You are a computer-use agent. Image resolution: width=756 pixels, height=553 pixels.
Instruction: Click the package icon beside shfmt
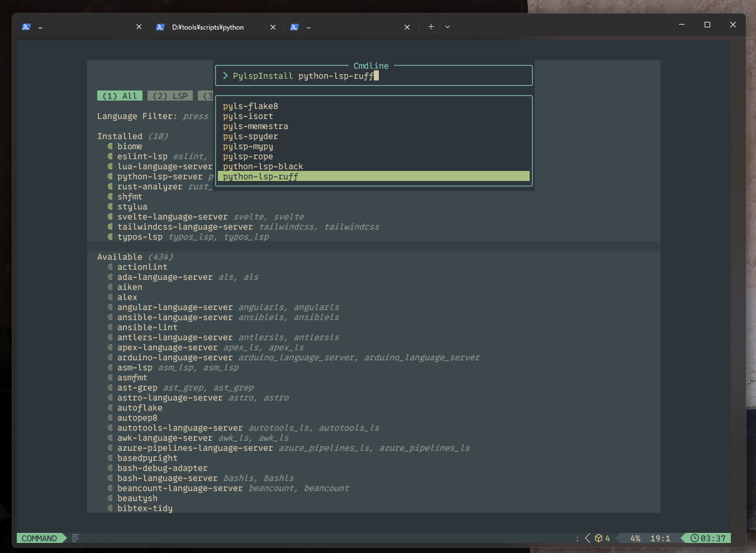click(x=110, y=196)
